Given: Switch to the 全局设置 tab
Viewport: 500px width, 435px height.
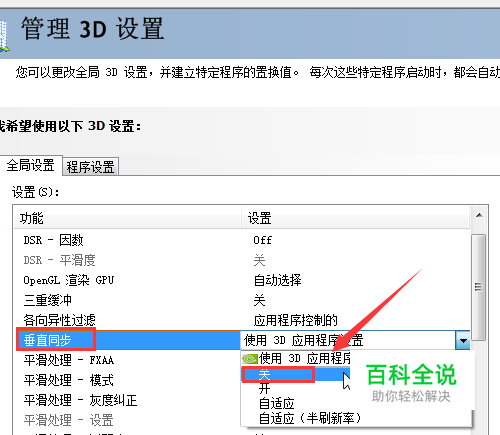Looking at the screenshot, I should (31, 165).
